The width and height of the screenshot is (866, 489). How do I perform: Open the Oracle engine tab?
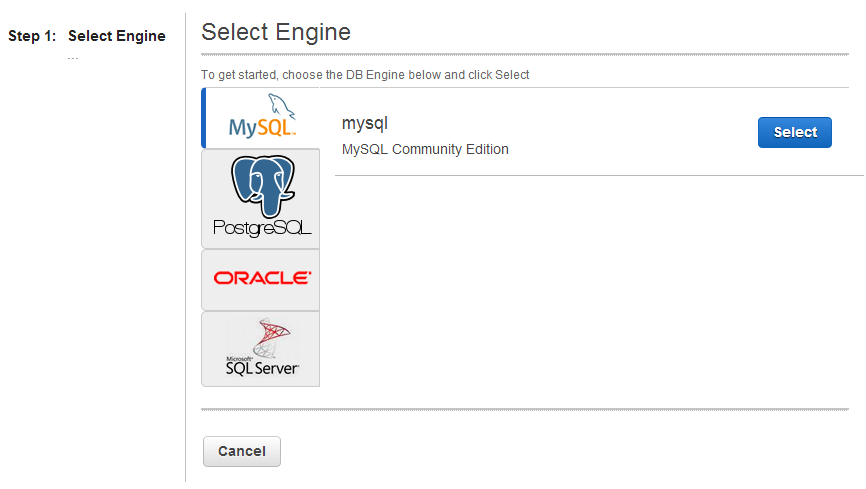[x=261, y=280]
